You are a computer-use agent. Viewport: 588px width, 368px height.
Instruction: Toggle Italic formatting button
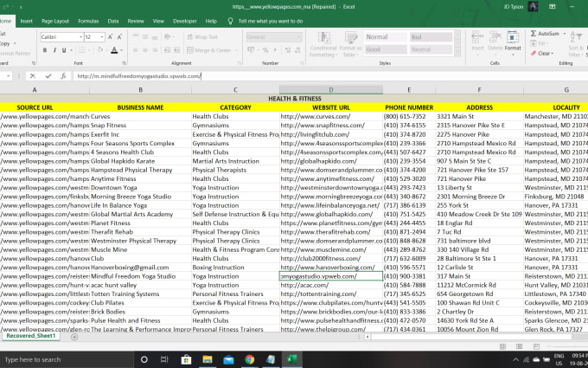click(54, 50)
